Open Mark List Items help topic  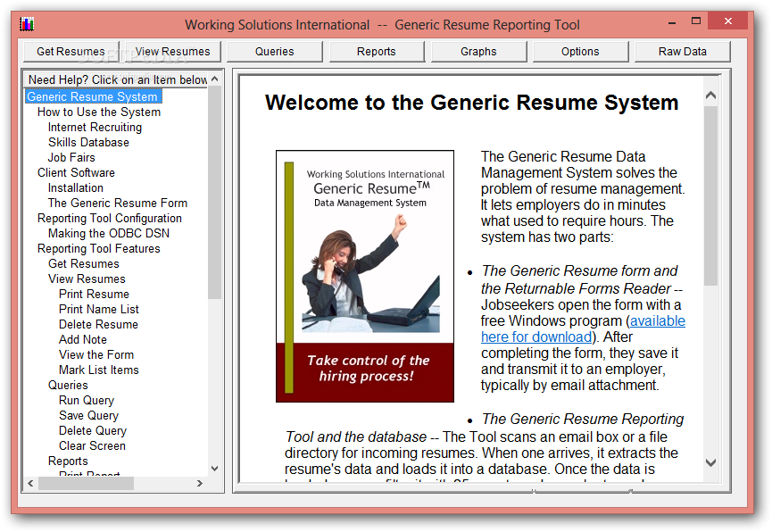click(99, 370)
